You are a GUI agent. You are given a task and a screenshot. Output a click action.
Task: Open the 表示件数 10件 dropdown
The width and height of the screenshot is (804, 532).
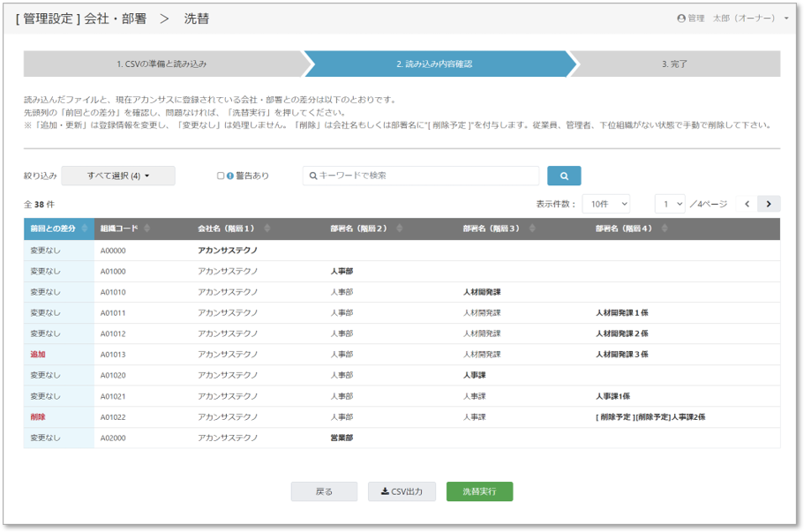tap(606, 204)
